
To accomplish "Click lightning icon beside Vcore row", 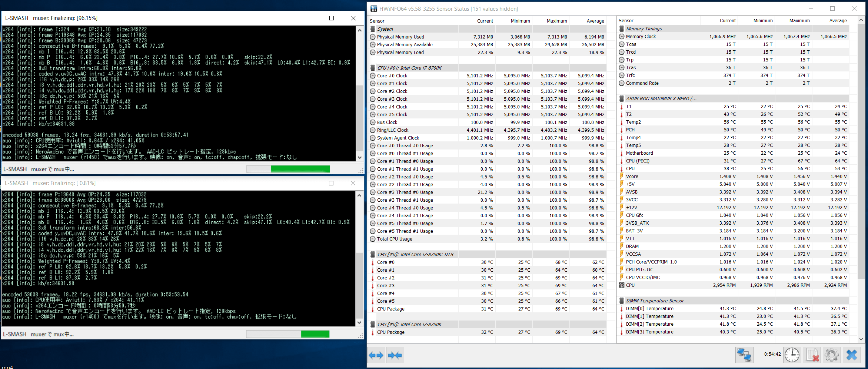I will coord(622,176).
